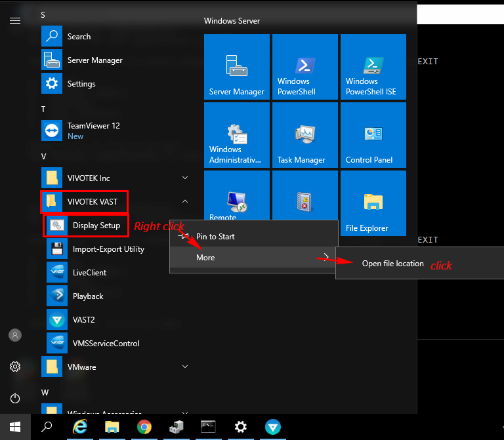Image resolution: width=504 pixels, height=440 pixels.
Task: Jump to apps via letter T header
Action: [43, 109]
